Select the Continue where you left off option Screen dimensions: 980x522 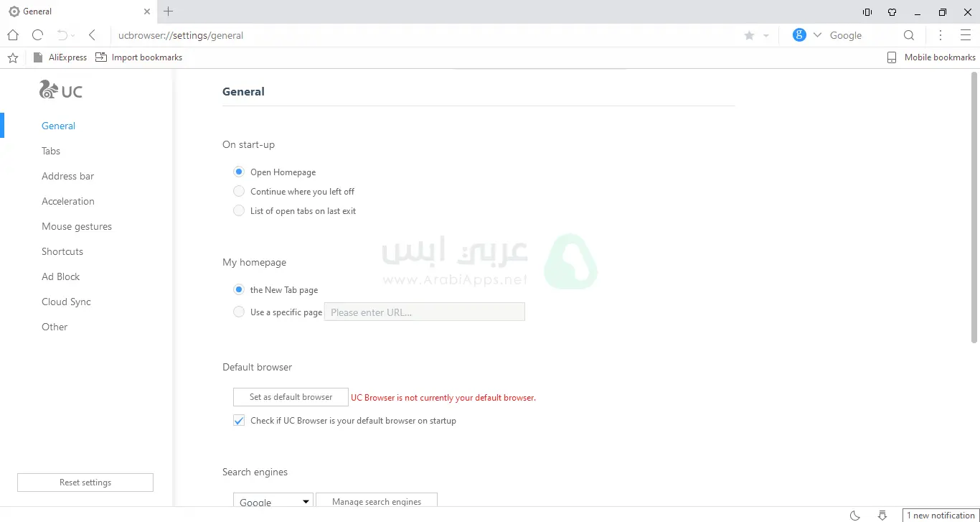pos(239,192)
